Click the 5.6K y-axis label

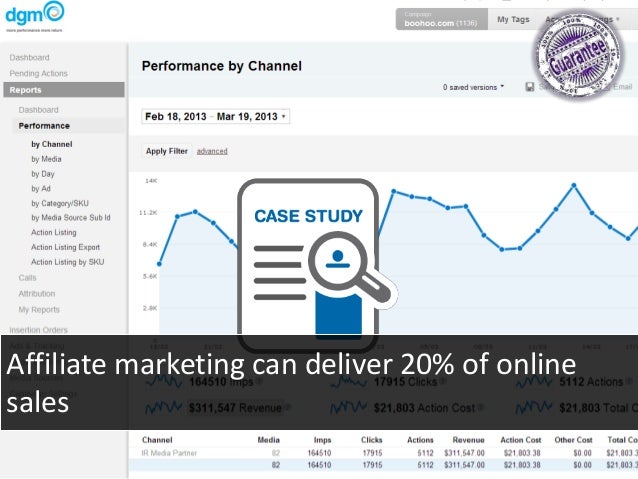point(150,276)
